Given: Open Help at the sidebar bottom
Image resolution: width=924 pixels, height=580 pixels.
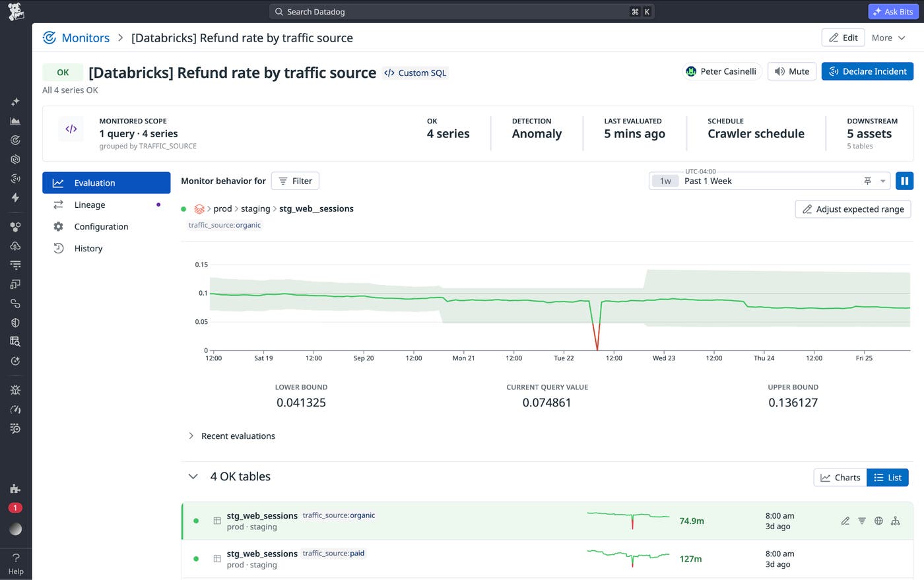Looking at the screenshot, I should 16,565.
